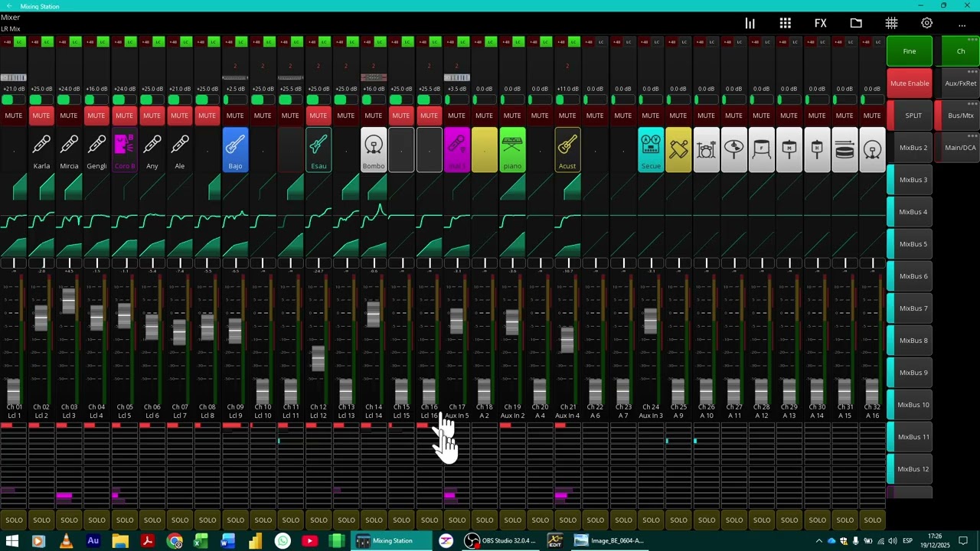Open the Bajo bass guitar channel icon

[x=235, y=150]
